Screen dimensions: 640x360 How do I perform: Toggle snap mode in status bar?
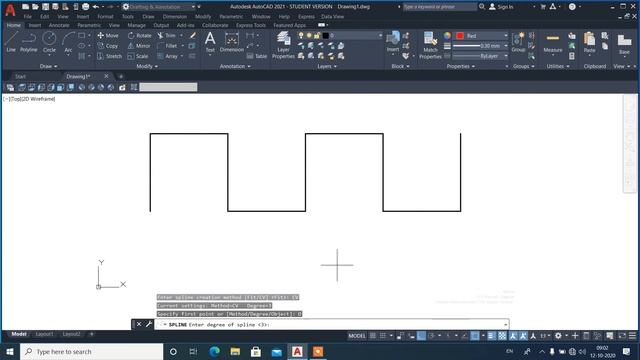click(x=383, y=336)
